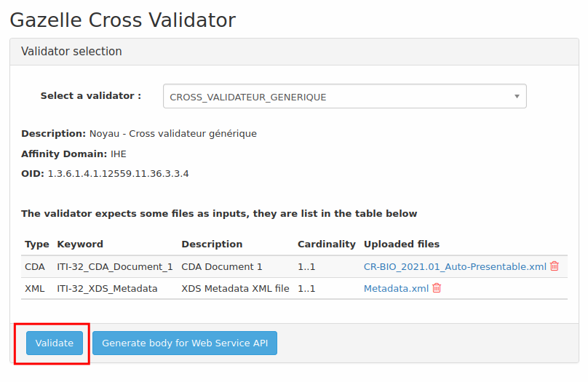588x382 pixels.
Task: Click Generate body for Web Service API
Action: (185, 343)
